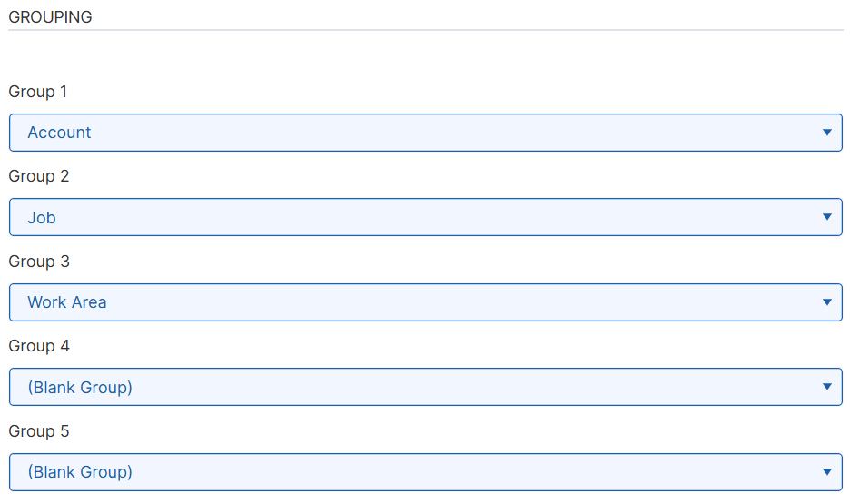This screenshot has height=504, width=850.
Task: Open the Group 5 blank group dropdown
Action: tap(425, 472)
